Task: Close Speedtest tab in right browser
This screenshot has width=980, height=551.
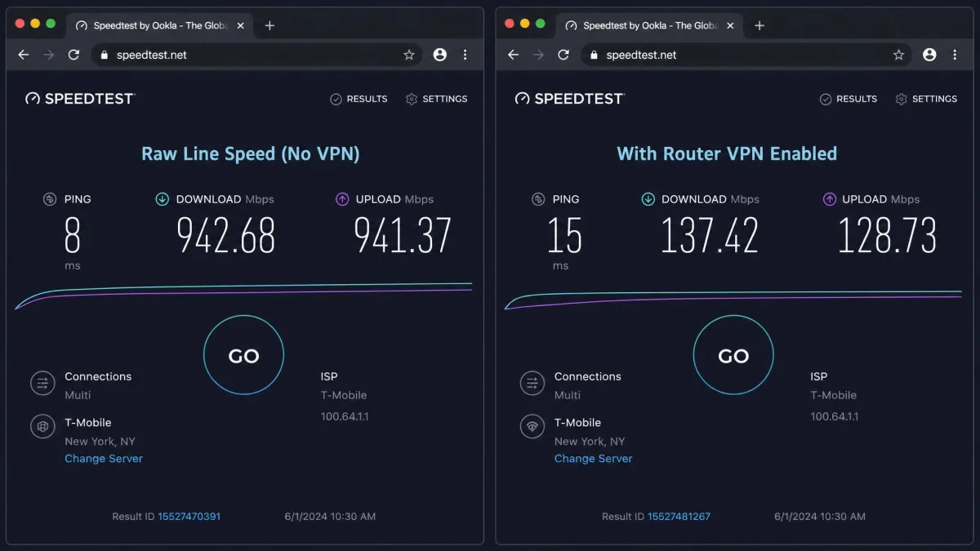Action: (x=731, y=25)
